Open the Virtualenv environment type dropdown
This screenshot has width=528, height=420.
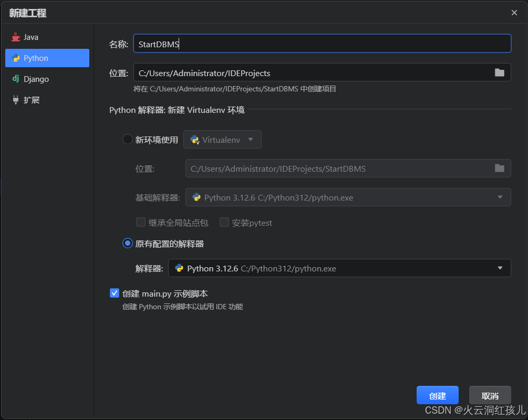click(x=250, y=140)
